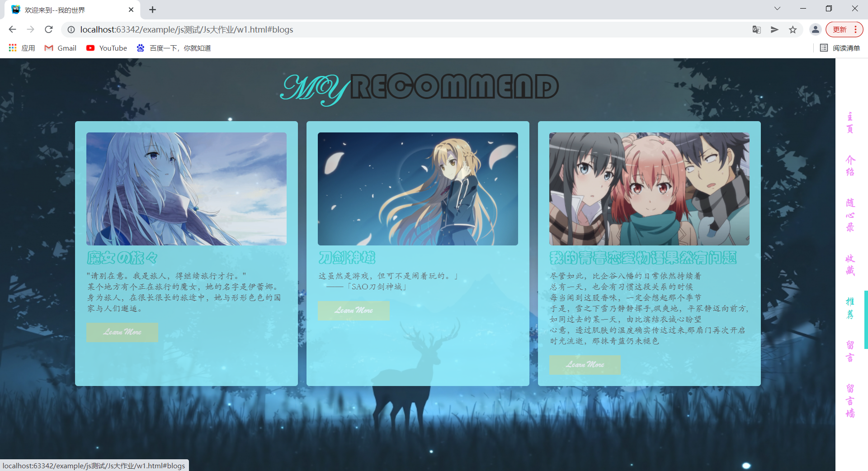Screen dimensions: 868x471
Task: Navigate to 留言 in side menu
Action: [850, 351]
